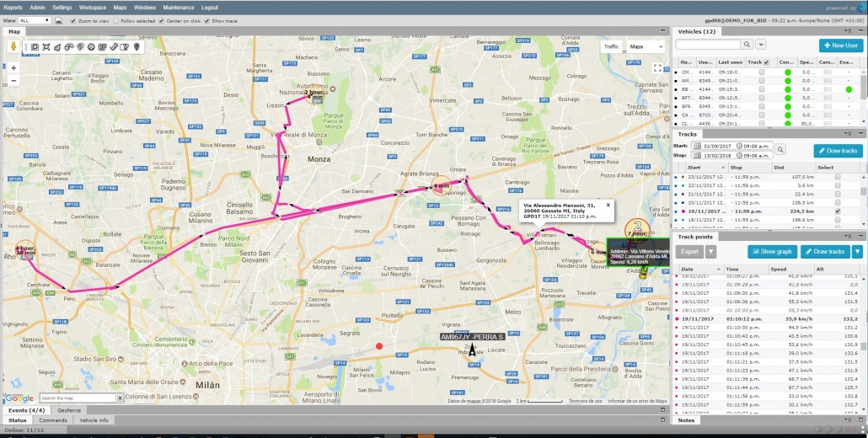Open the Admin menu
Screen dimensions: 868x438
tap(37, 8)
